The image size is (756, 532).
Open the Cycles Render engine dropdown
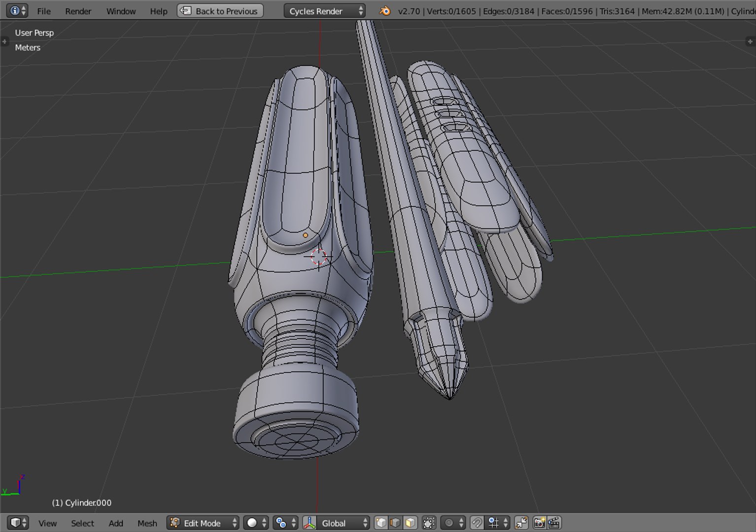click(324, 11)
